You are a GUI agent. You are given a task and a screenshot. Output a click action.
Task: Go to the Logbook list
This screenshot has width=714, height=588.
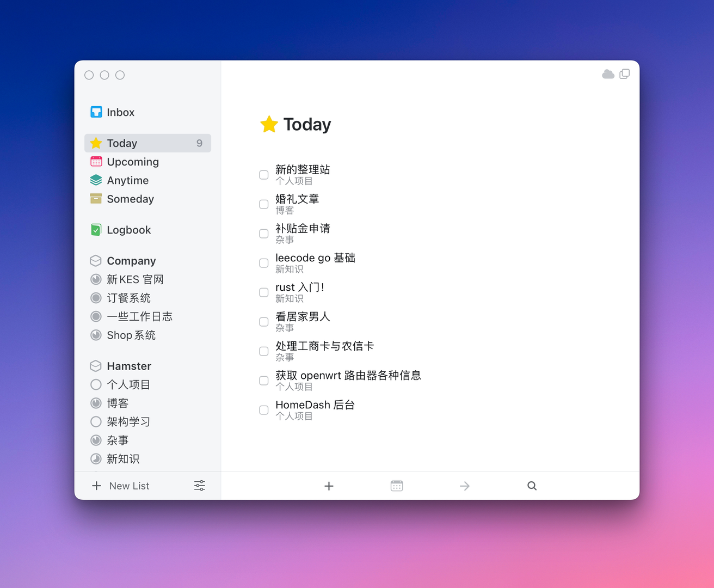128,230
